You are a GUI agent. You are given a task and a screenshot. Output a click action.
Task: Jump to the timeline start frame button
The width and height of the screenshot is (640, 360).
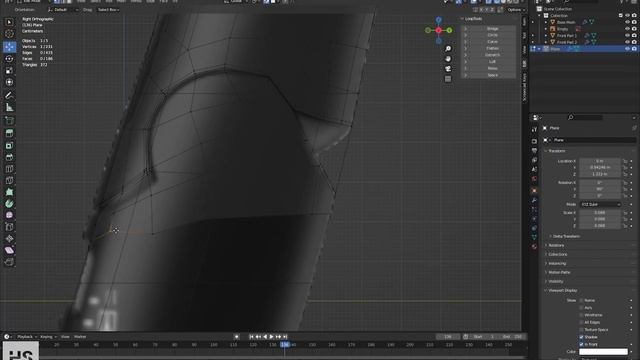click(251, 337)
